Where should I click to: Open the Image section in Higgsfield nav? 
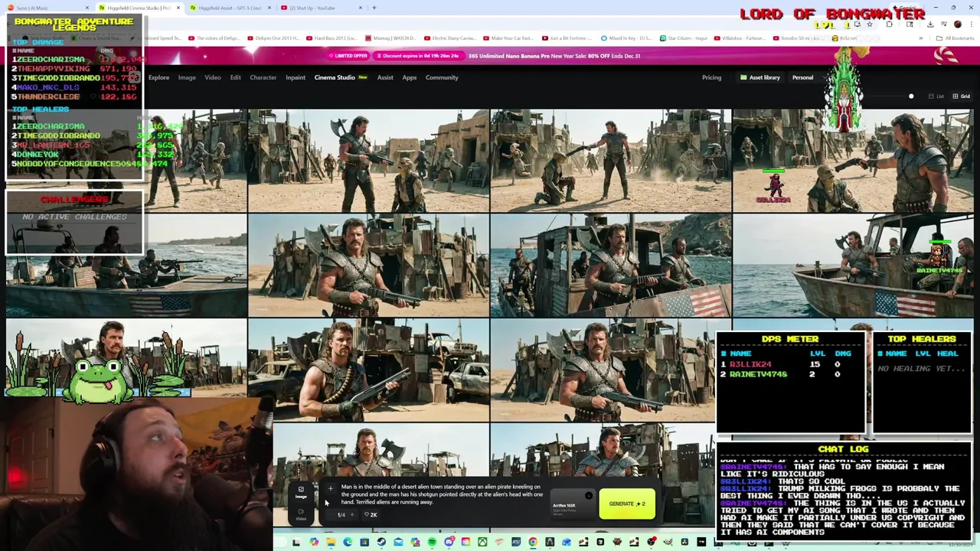click(x=187, y=77)
